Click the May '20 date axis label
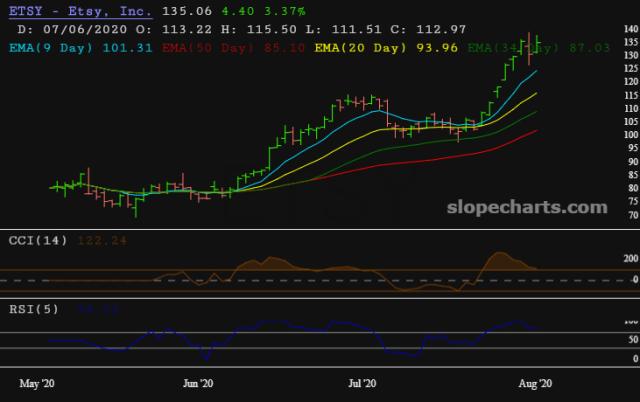The width and height of the screenshot is (640, 402). click(38, 382)
